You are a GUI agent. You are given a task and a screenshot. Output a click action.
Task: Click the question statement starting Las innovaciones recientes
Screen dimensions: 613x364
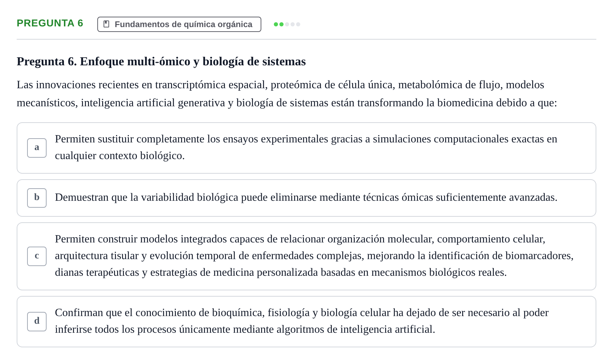point(287,94)
